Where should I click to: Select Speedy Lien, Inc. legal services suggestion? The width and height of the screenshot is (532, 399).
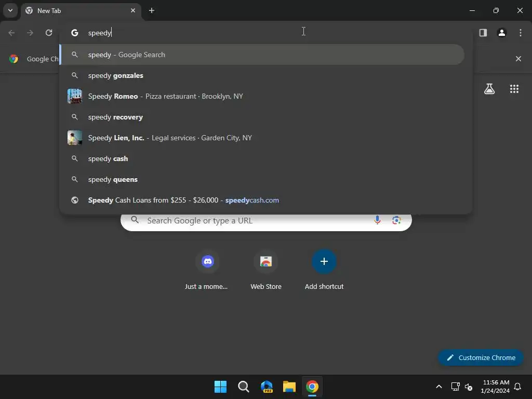pyautogui.click(x=262, y=138)
